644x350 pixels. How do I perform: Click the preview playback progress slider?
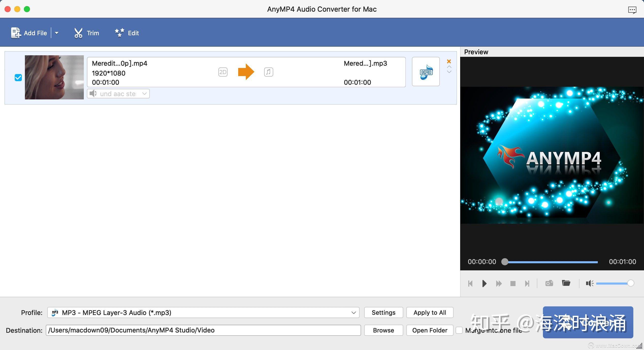point(551,262)
